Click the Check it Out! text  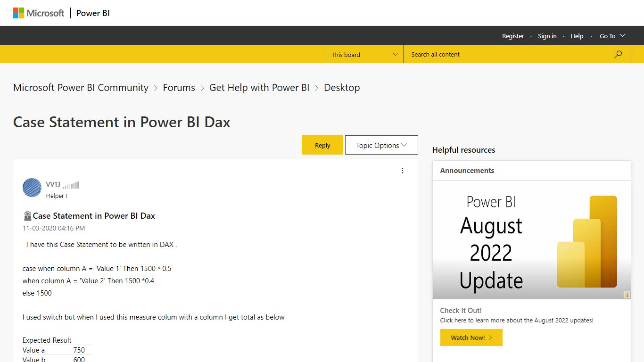click(x=461, y=311)
